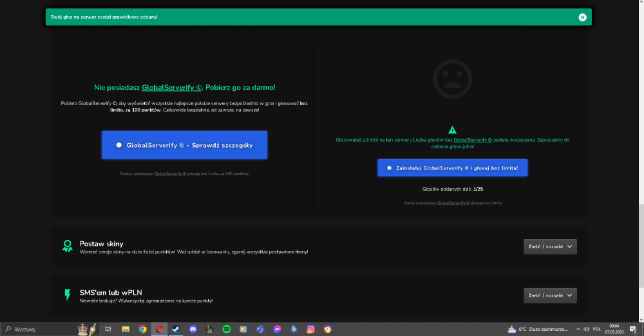Click the Postaw skiny heading

pos(102,244)
